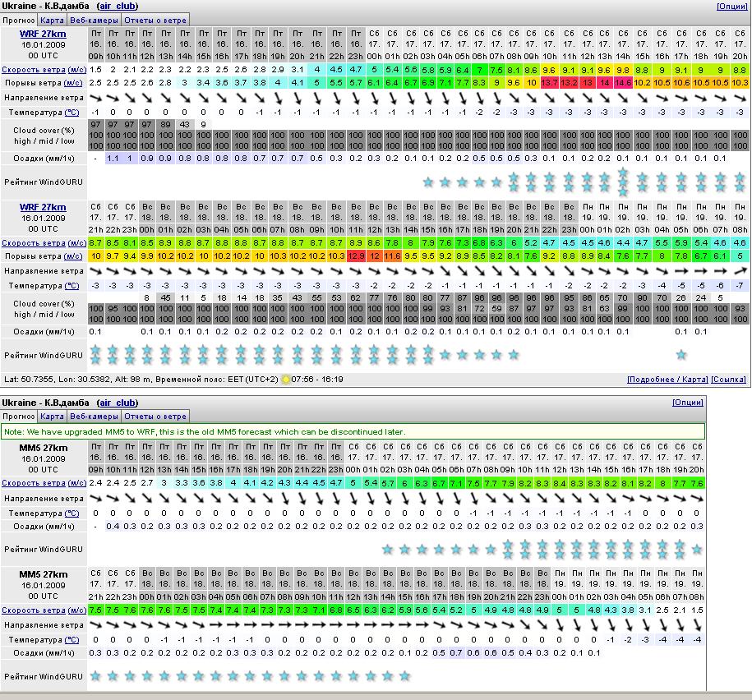
Task: Open the first WRF 27km model link
Action: coord(43,35)
